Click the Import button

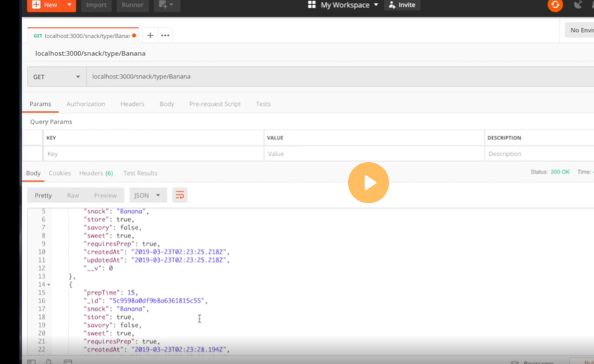(x=96, y=5)
